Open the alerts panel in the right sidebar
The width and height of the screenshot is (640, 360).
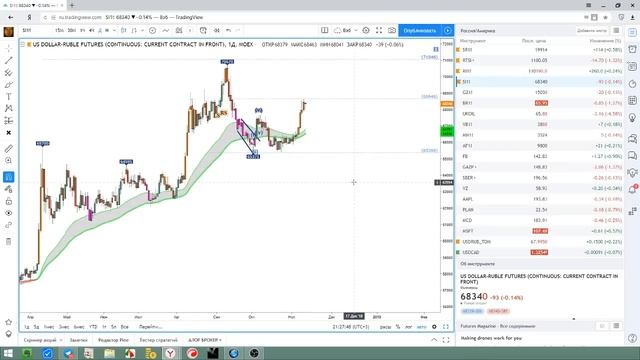(632, 49)
